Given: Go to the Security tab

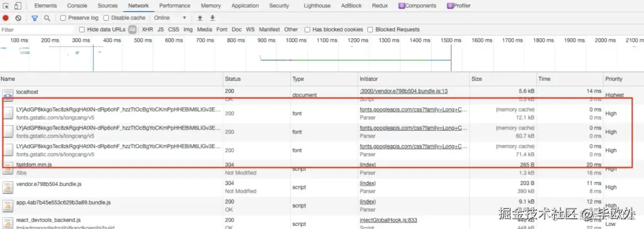Looking at the screenshot, I should (x=279, y=6).
